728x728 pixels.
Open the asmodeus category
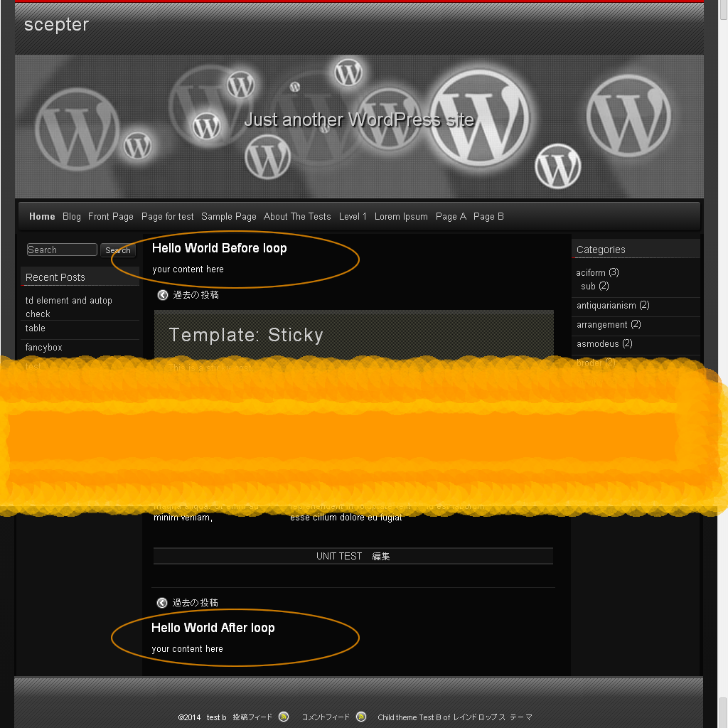(597, 343)
